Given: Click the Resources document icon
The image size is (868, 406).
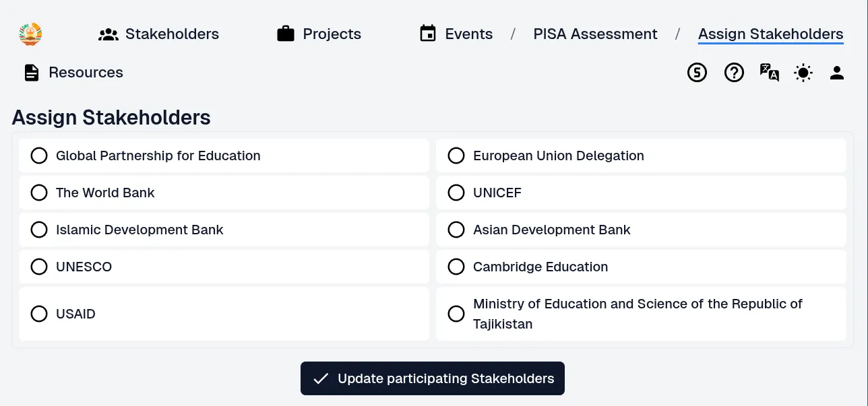Looking at the screenshot, I should pos(32,73).
